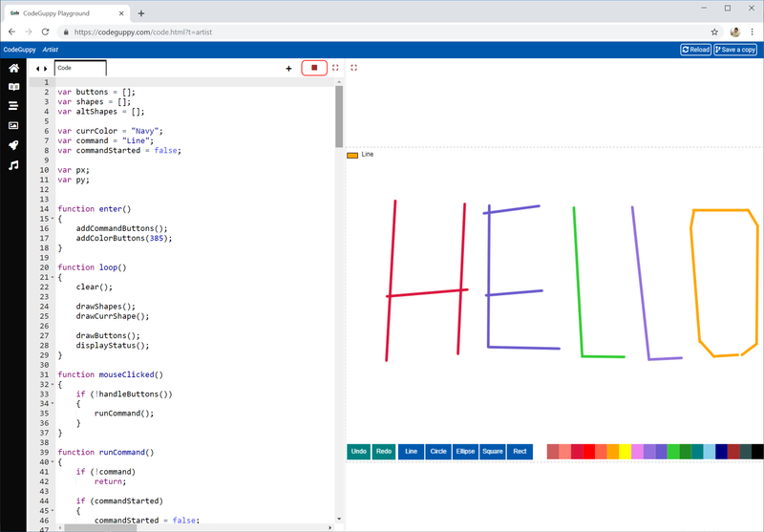Click the Artist project title
The width and height of the screenshot is (764, 532).
click(51, 50)
